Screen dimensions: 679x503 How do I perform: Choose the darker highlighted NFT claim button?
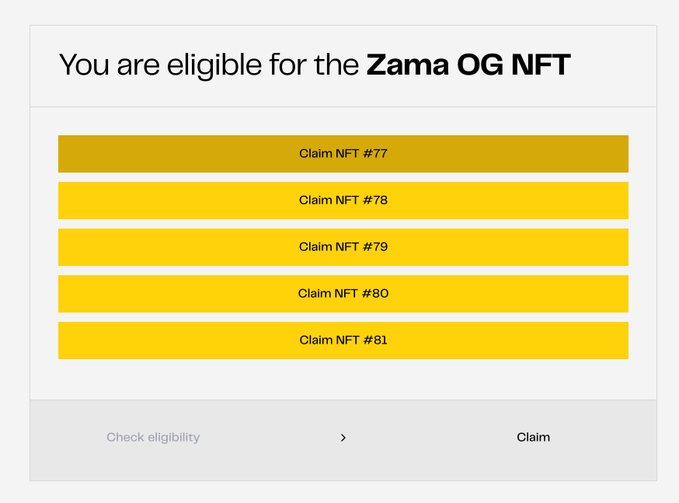[343, 154]
